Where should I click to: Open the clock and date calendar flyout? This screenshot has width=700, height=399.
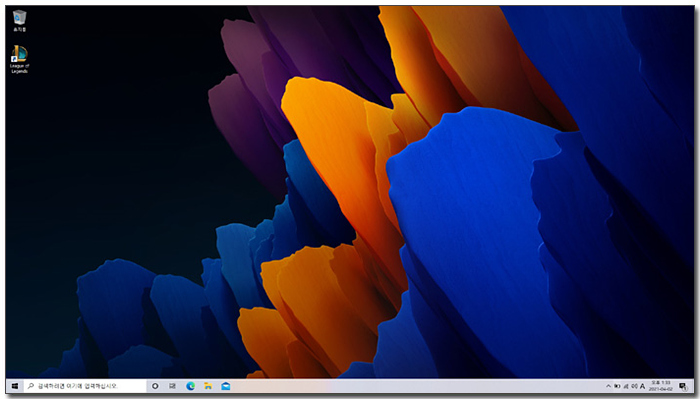661,386
